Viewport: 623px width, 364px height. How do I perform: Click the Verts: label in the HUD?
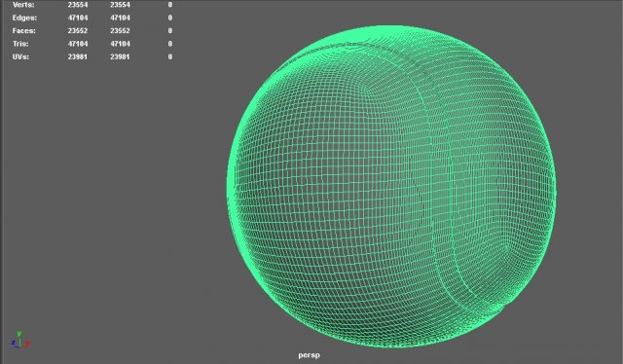(23, 5)
